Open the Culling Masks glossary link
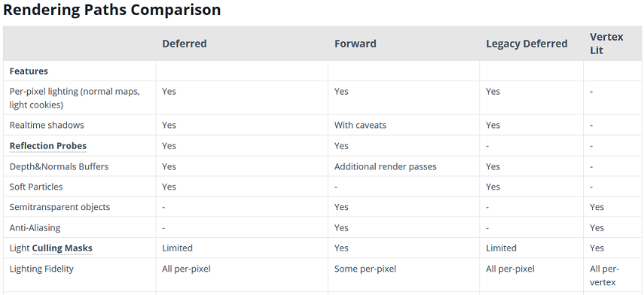 [62, 248]
